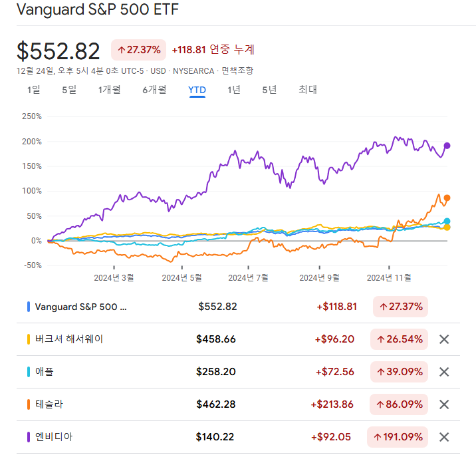This screenshot has width=476, height=459.
Task: Click the purple Nvidia endpoint dot on chart
Action: (447, 146)
